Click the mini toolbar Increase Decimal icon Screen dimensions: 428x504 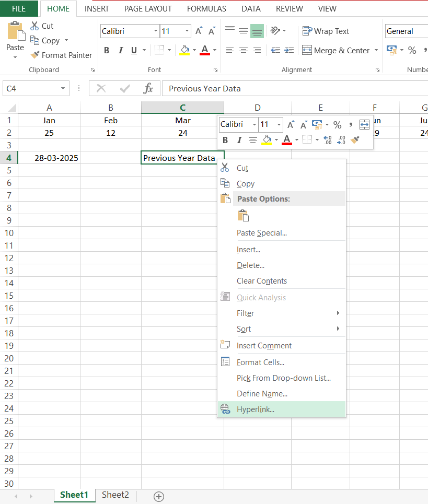(x=328, y=140)
